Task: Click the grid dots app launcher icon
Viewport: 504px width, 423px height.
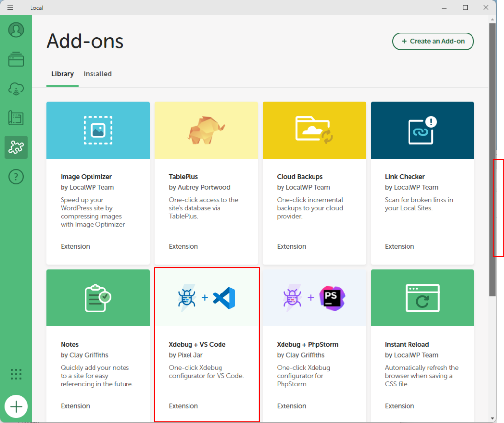Action: (x=16, y=374)
